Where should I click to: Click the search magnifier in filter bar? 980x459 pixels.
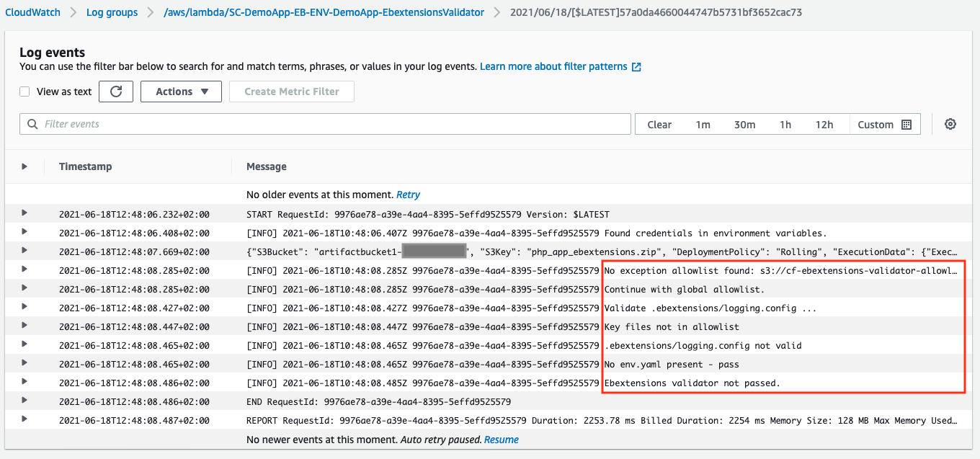(32, 124)
